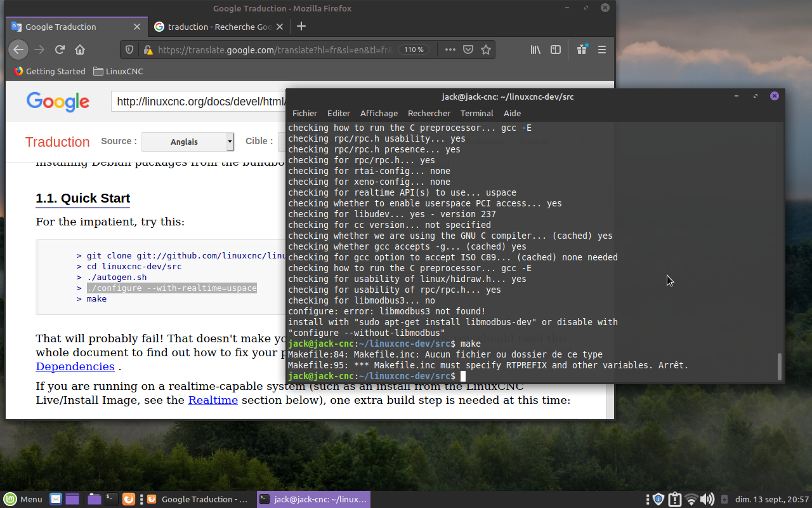This screenshot has height=508, width=812.
Task: Click the last terminal prompt line
Action: point(377,376)
